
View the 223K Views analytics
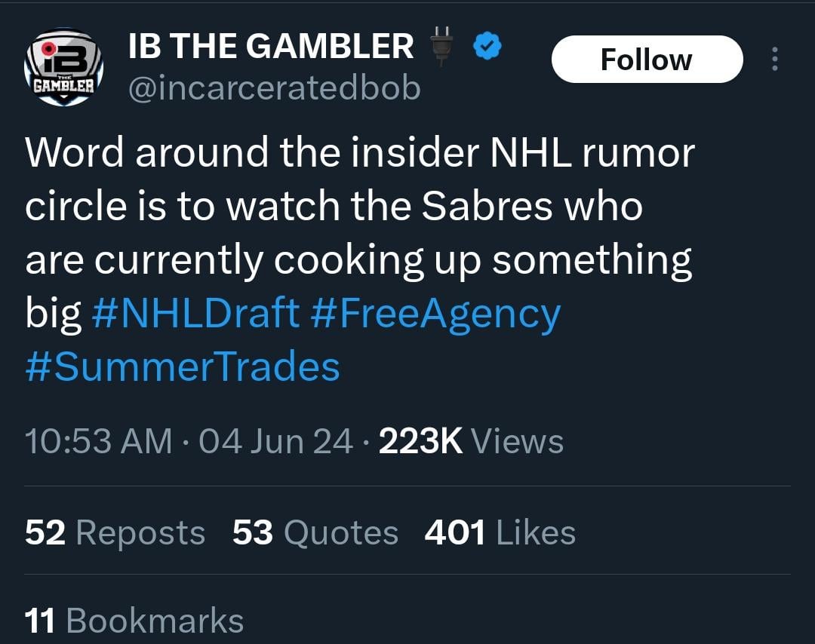tap(471, 442)
